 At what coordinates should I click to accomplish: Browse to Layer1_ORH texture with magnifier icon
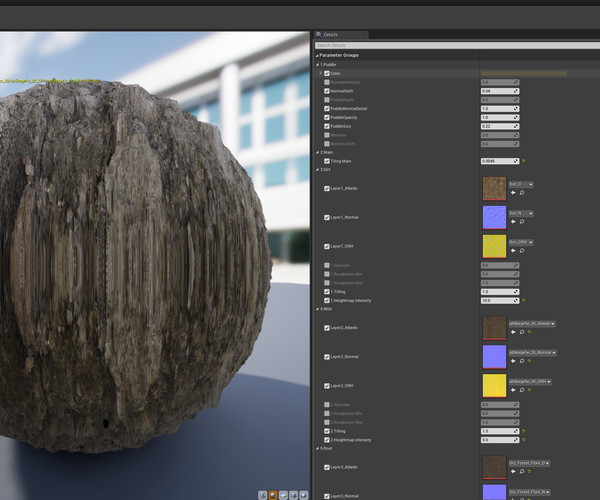coord(522,251)
